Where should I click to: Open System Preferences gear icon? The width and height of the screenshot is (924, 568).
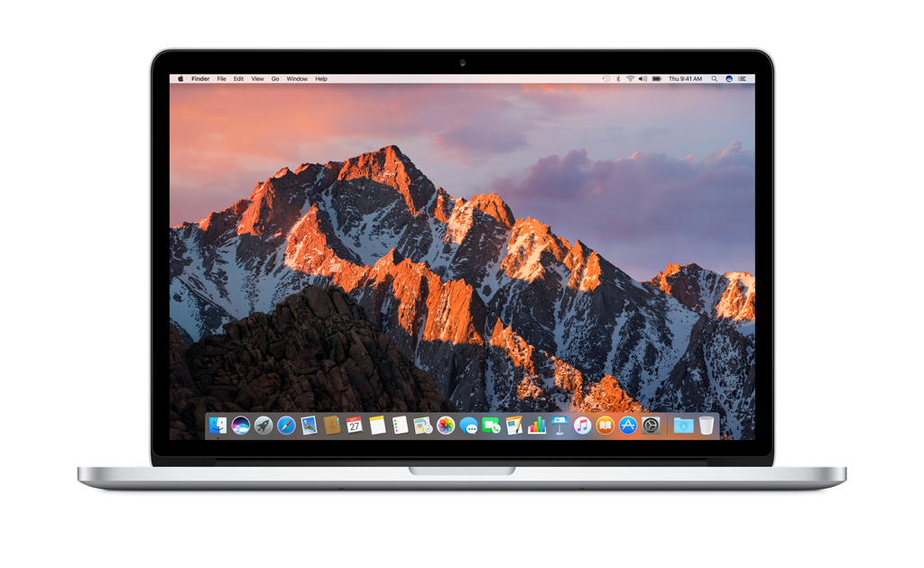pos(651,425)
